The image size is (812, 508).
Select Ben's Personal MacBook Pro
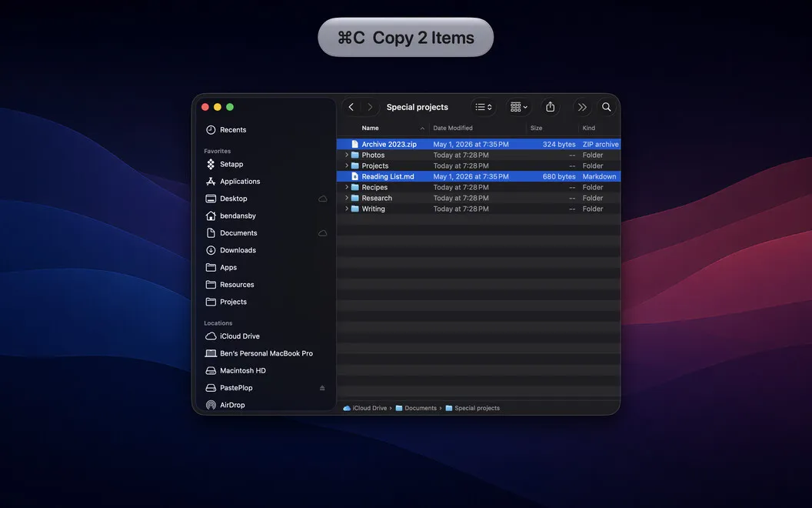click(x=265, y=353)
